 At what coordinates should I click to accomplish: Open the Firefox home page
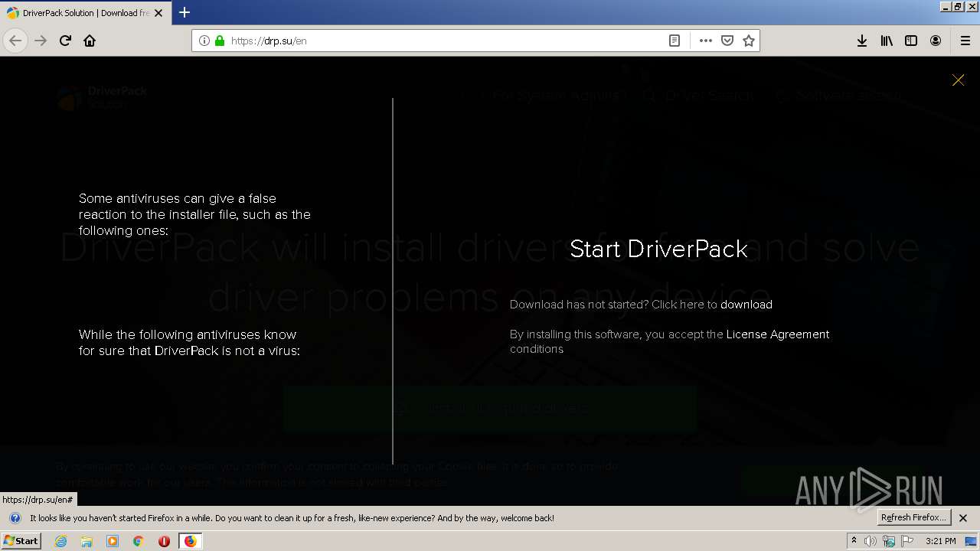(90, 41)
